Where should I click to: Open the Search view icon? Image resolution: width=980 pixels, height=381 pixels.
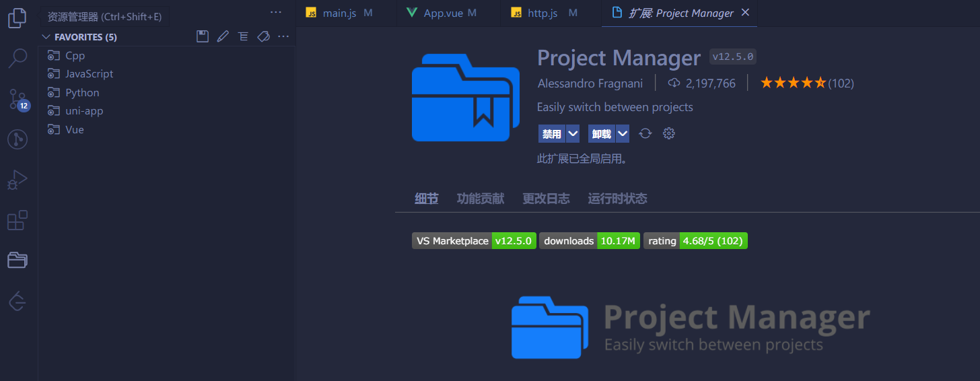click(x=17, y=58)
